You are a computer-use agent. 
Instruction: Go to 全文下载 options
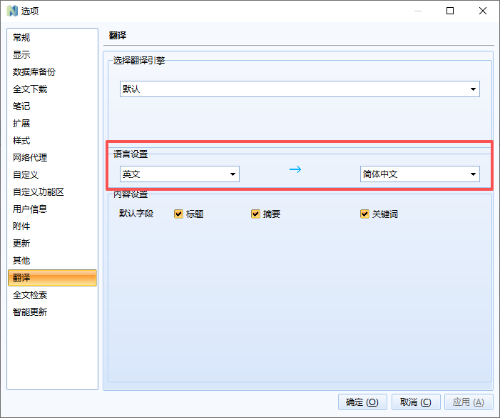pyautogui.click(x=52, y=89)
